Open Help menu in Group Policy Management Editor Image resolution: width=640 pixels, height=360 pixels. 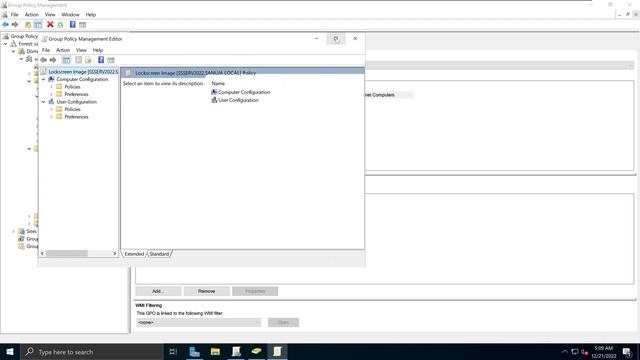98,50
